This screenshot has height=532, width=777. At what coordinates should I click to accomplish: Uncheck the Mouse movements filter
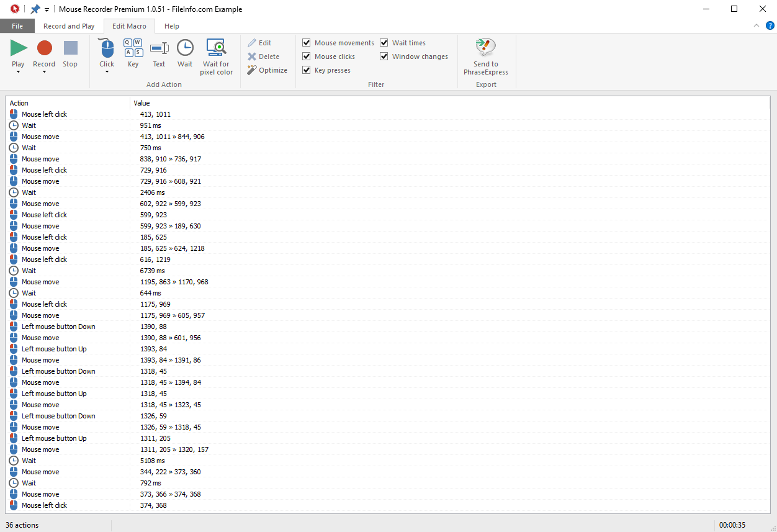[x=307, y=43]
